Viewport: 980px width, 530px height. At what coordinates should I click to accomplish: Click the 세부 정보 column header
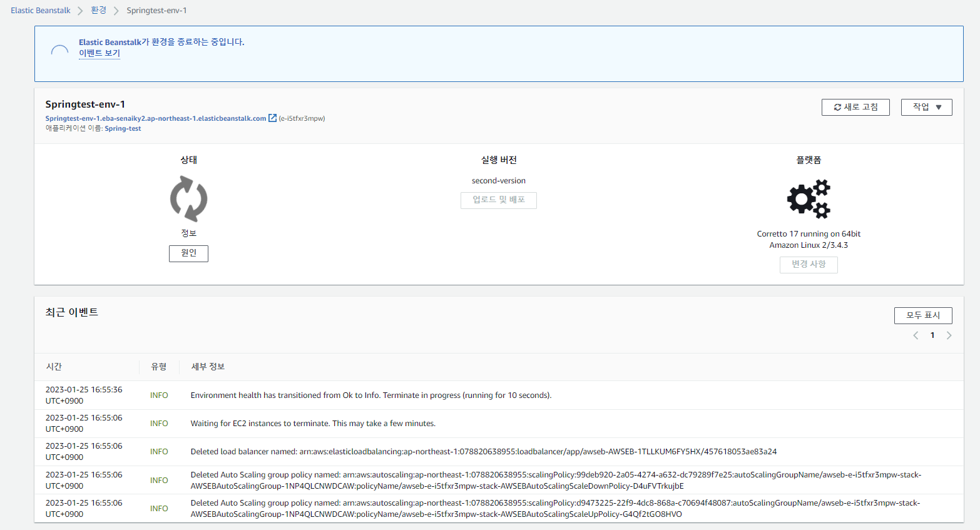coord(208,367)
